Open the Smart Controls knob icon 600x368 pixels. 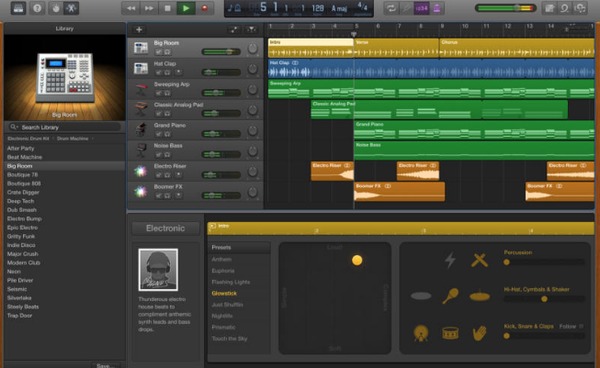click(56, 8)
